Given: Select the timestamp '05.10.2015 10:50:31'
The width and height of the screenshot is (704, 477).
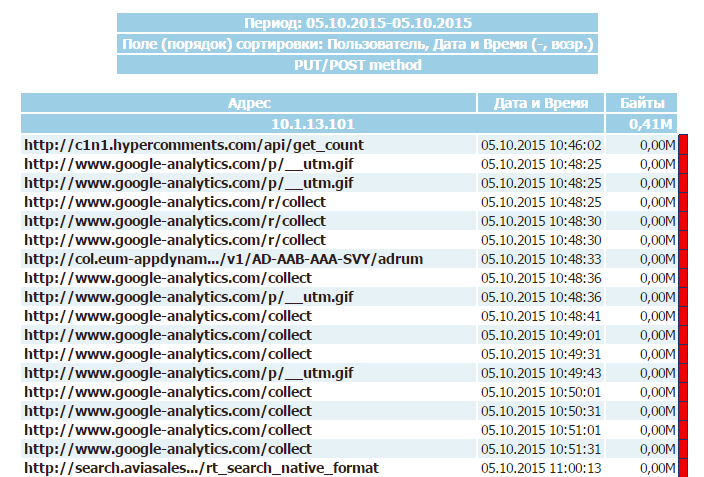Looking at the screenshot, I should click(x=541, y=411).
